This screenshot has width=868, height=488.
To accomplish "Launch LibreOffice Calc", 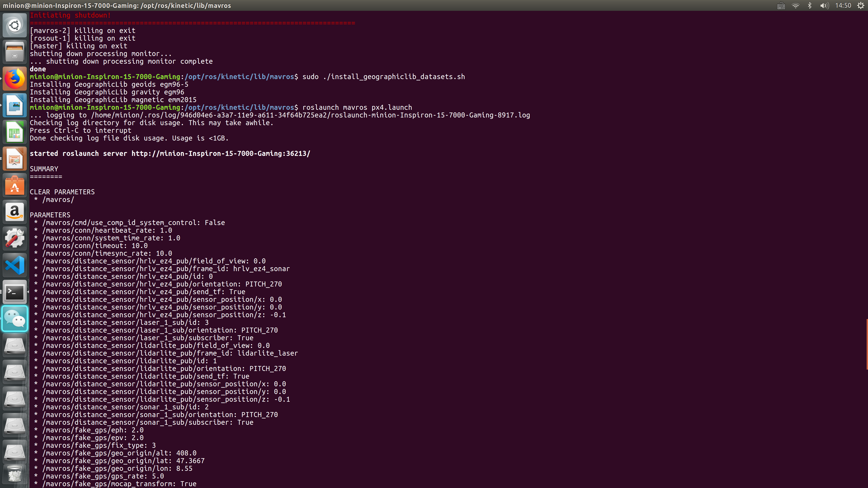I will point(14,131).
